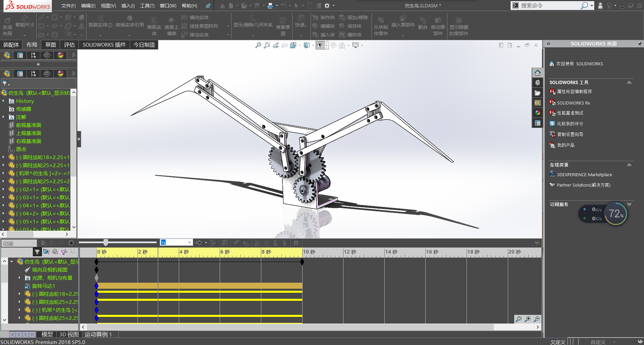
Task: Click Design Library icon in task pane
Action: (x=538, y=83)
